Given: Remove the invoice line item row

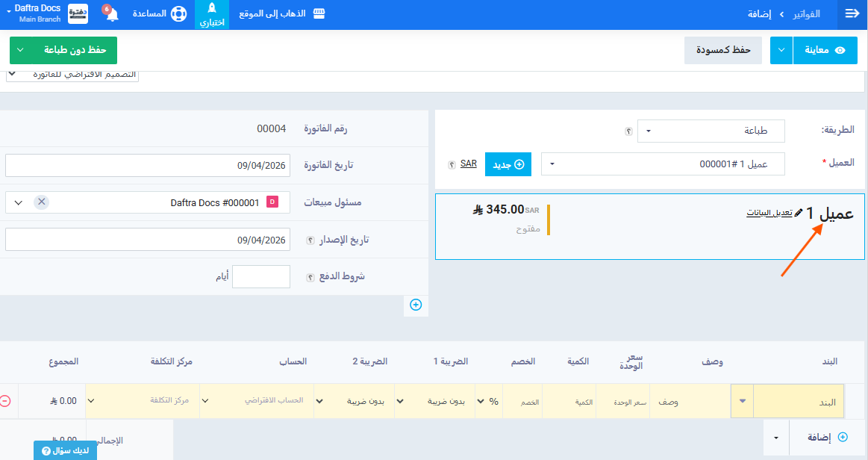Looking at the screenshot, I should coord(5,401).
